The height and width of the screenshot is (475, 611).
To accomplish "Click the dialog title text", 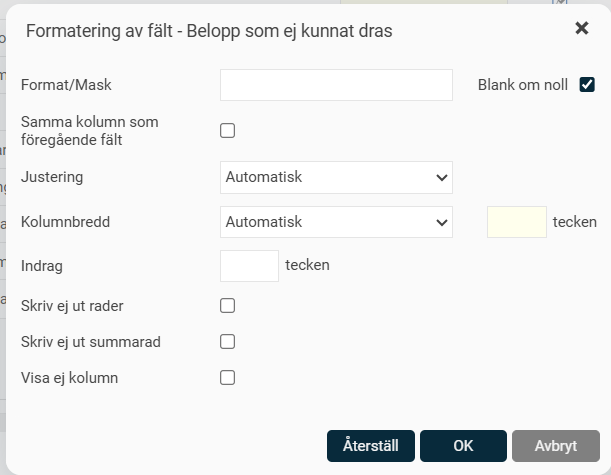I will 208,31.
